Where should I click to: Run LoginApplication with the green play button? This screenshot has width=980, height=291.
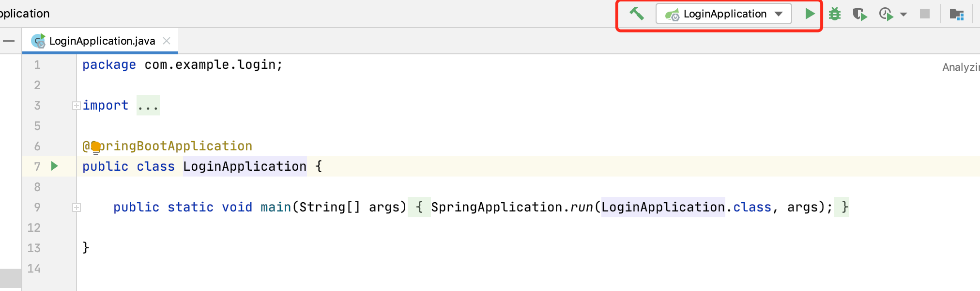click(x=809, y=14)
